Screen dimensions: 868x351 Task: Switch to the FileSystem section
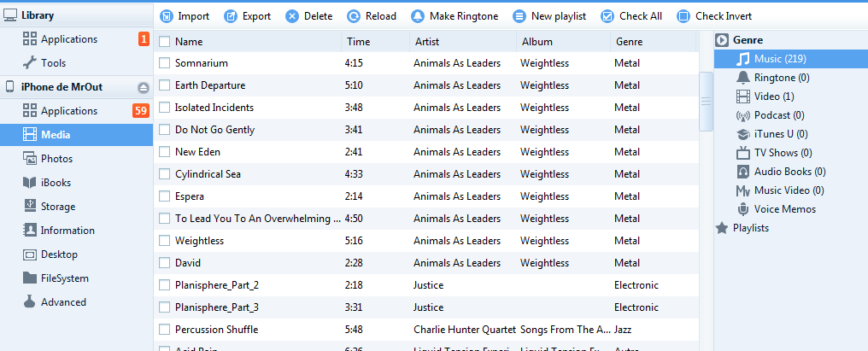coord(65,278)
